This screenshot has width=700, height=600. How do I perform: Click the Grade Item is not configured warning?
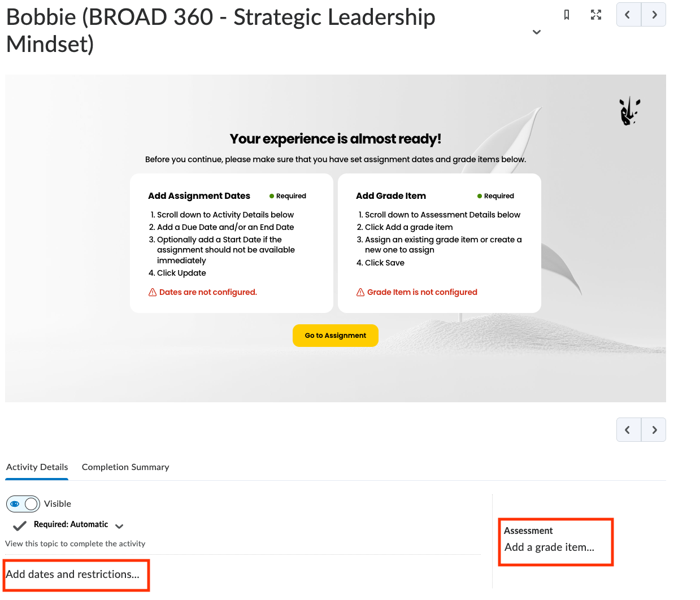click(417, 292)
